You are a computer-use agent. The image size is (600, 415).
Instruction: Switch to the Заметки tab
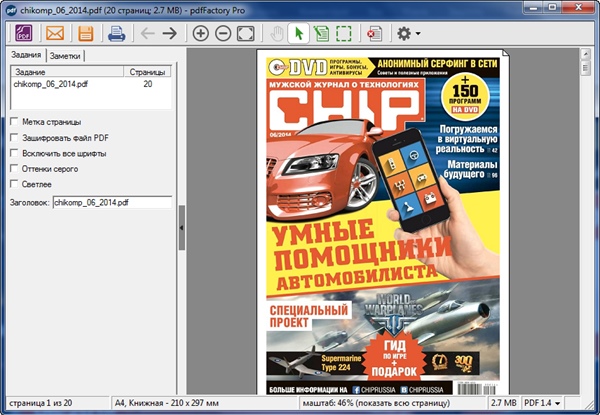click(65, 56)
